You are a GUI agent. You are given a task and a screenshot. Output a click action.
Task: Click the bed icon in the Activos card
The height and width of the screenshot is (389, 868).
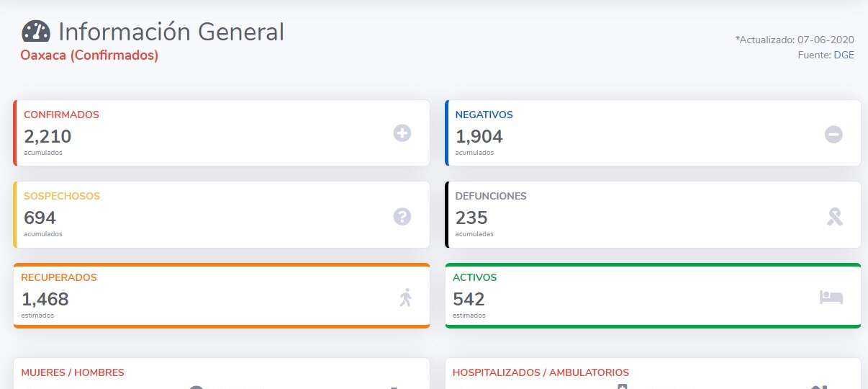pyautogui.click(x=831, y=298)
